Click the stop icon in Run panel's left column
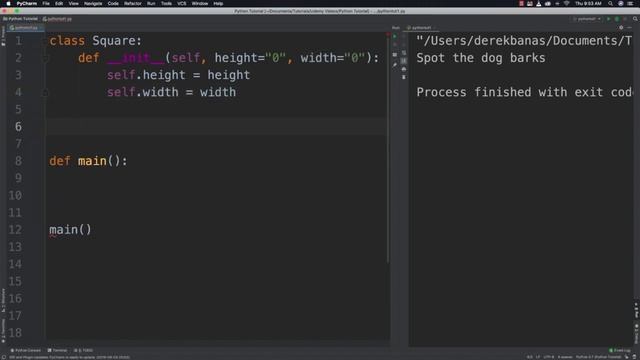This screenshot has width=640, height=360. (x=395, y=44)
